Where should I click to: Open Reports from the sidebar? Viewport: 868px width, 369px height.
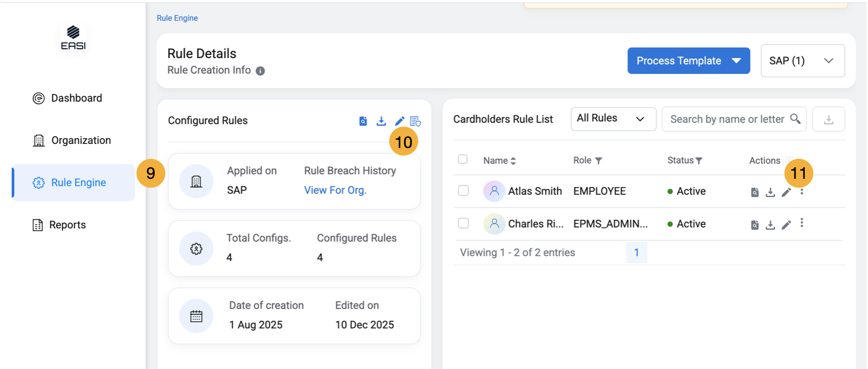click(67, 225)
